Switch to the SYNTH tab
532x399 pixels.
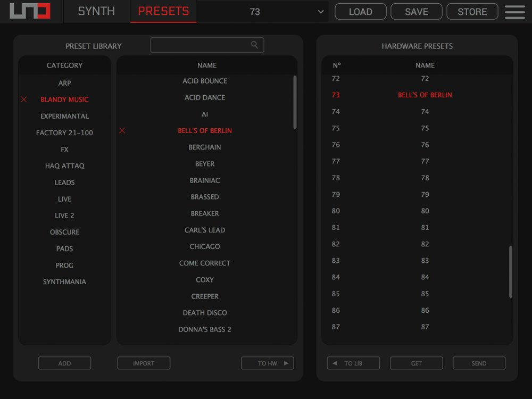pyautogui.click(x=96, y=11)
